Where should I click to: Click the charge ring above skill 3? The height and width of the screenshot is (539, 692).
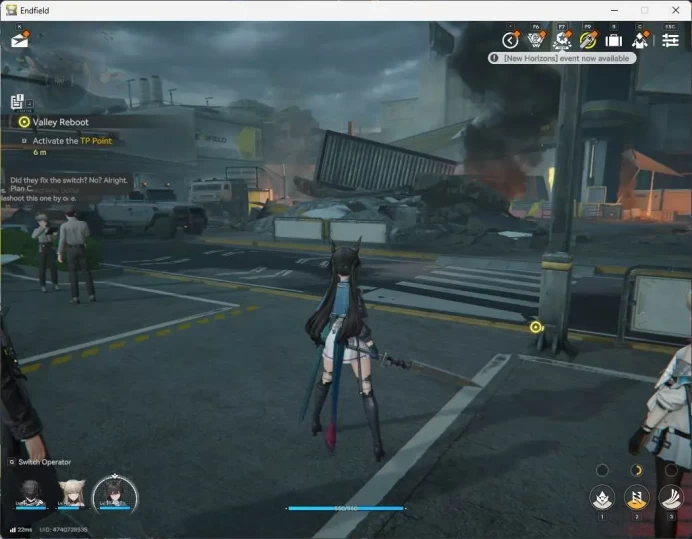pyautogui.click(x=671, y=470)
